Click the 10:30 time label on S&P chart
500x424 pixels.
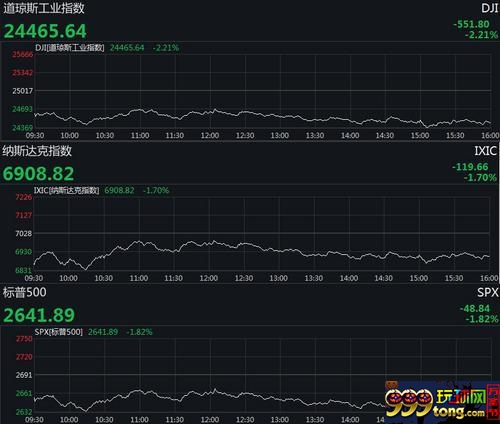[x=104, y=420]
